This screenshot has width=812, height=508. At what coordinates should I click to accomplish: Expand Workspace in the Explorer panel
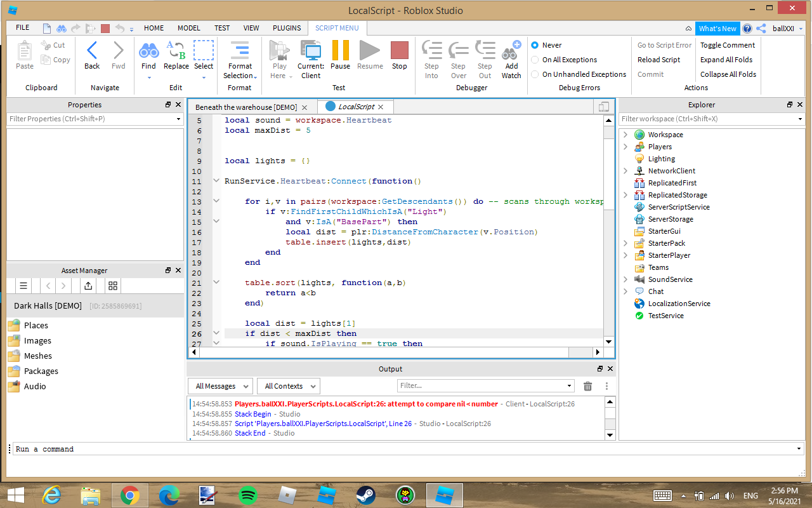(626, 134)
